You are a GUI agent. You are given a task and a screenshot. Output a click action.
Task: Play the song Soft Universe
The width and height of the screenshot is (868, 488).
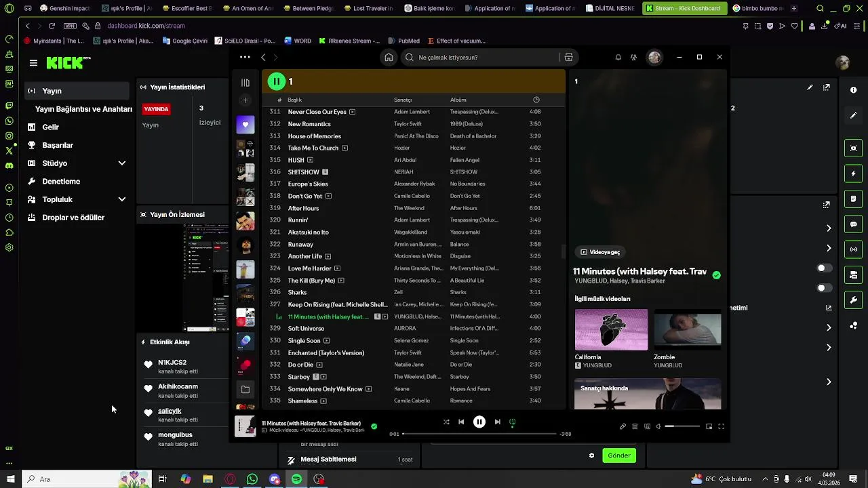point(306,329)
